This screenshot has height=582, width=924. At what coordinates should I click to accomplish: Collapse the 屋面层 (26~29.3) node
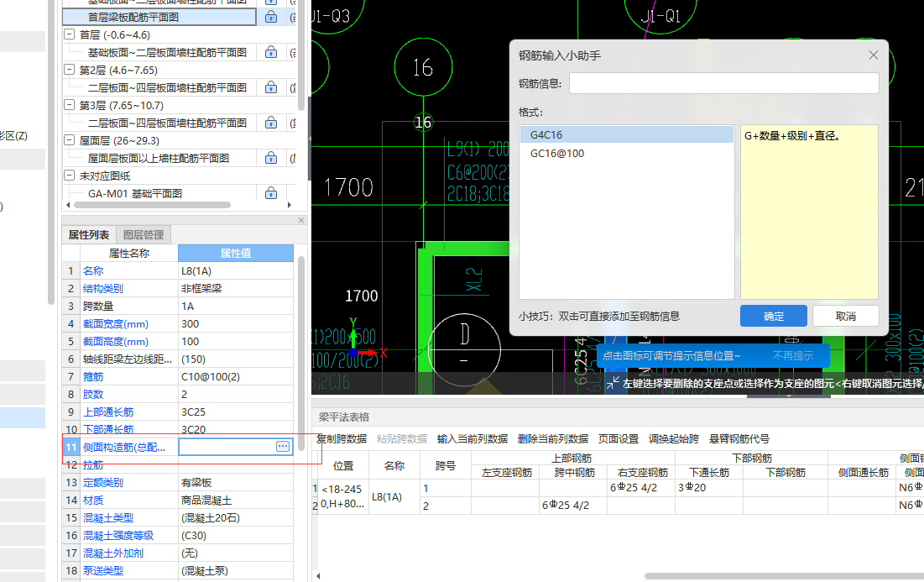pyautogui.click(x=69, y=140)
